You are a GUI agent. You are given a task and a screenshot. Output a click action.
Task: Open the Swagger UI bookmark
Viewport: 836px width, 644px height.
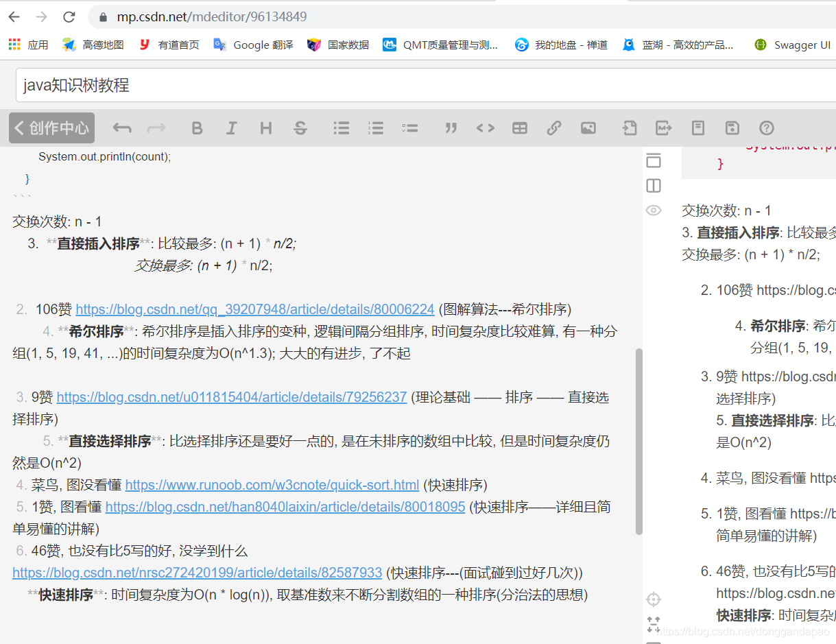point(792,45)
